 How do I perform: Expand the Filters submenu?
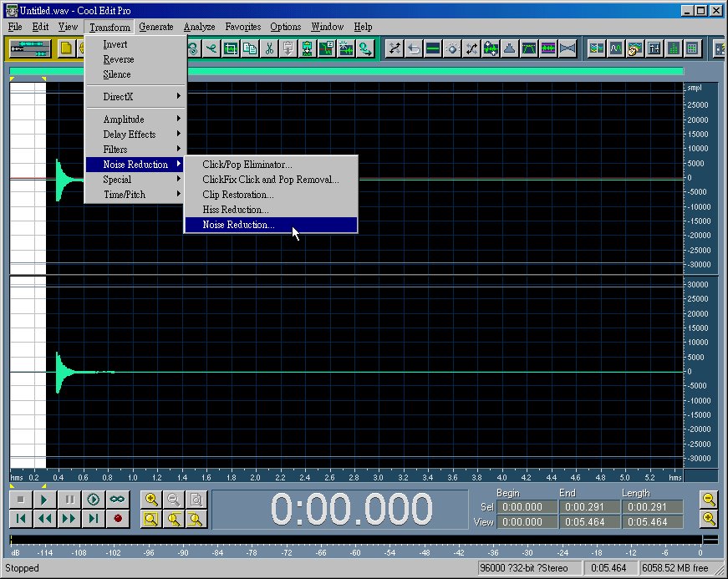click(x=135, y=150)
